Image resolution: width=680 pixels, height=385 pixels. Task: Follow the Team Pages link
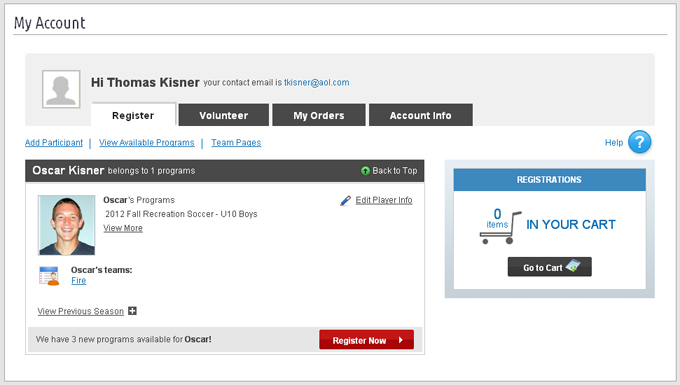(x=236, y=143)
